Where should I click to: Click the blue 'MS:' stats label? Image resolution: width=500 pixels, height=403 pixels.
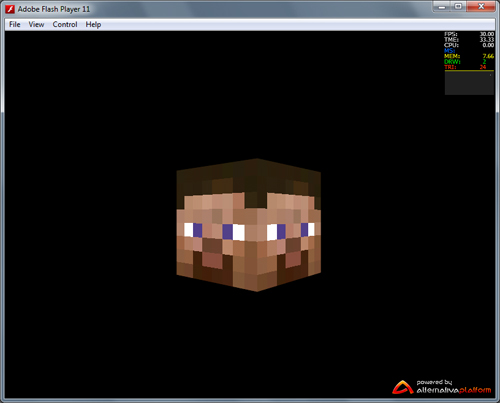tap(449, 51)
